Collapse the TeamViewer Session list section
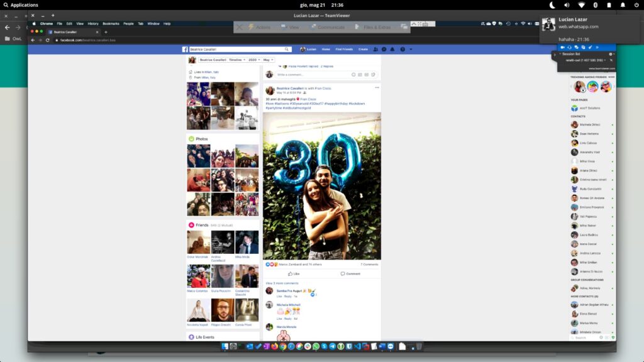The height and width of the screenshot is (362, 644). pyautogui.click(x=560, y=54)
